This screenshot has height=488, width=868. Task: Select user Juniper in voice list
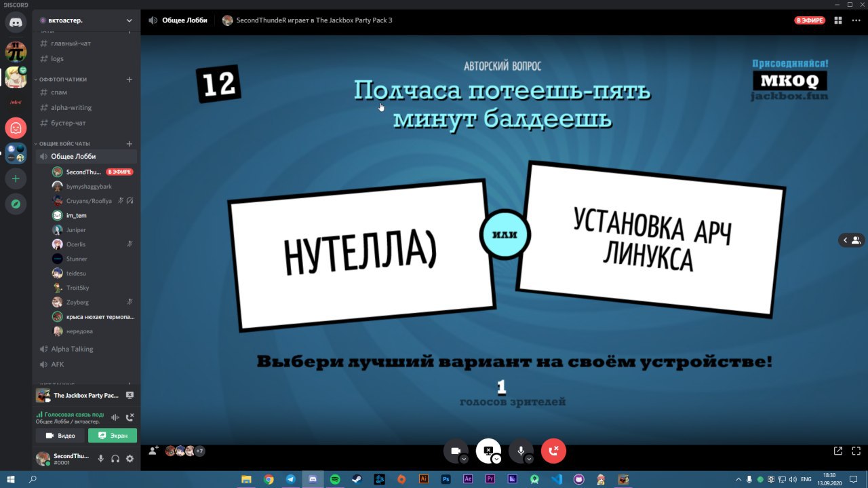pos(94,230)
